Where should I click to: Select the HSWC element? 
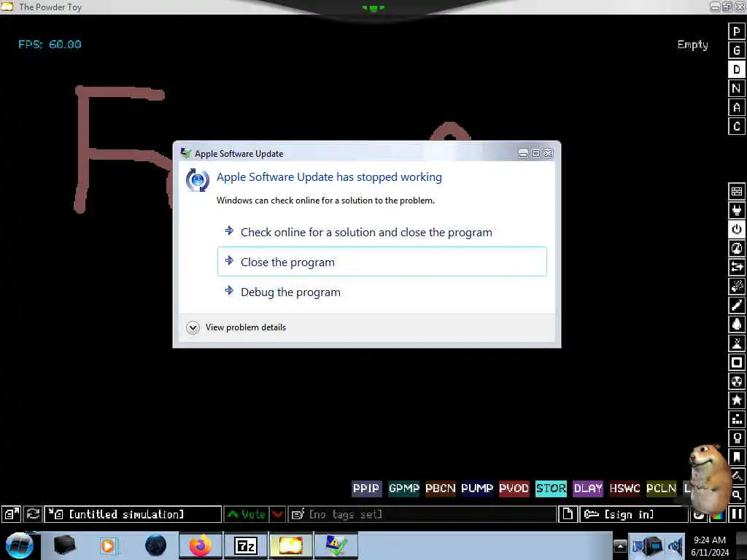624,489
